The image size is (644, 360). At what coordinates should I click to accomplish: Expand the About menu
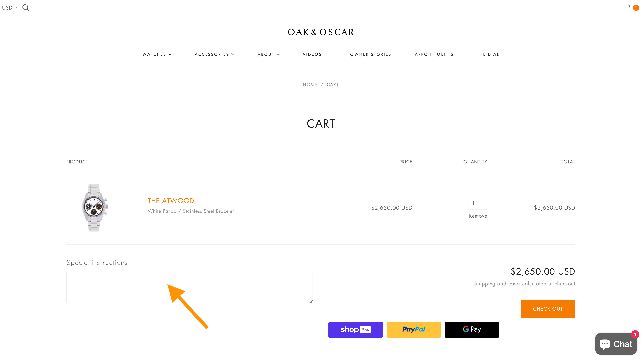click(x=268, y=54)
